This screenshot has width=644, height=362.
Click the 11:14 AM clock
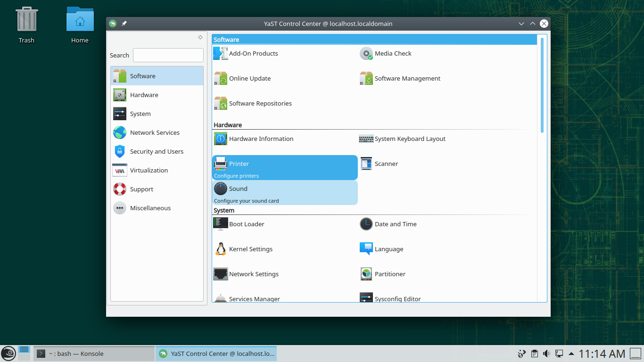tap(602, 354)
